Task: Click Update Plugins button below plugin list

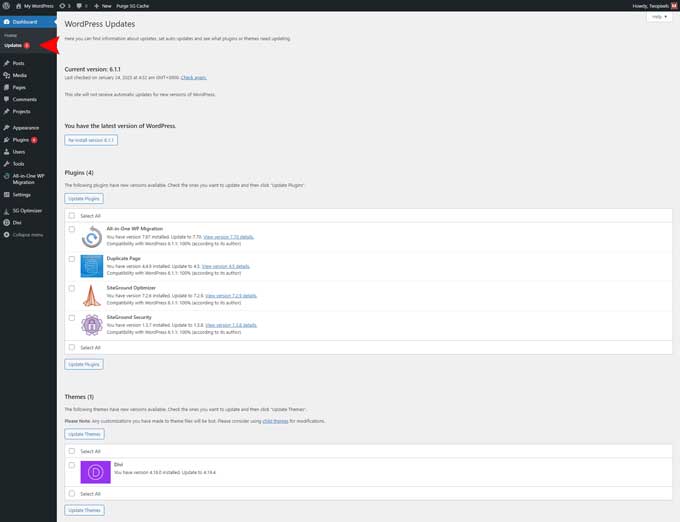Action: [x=84, y=364]
